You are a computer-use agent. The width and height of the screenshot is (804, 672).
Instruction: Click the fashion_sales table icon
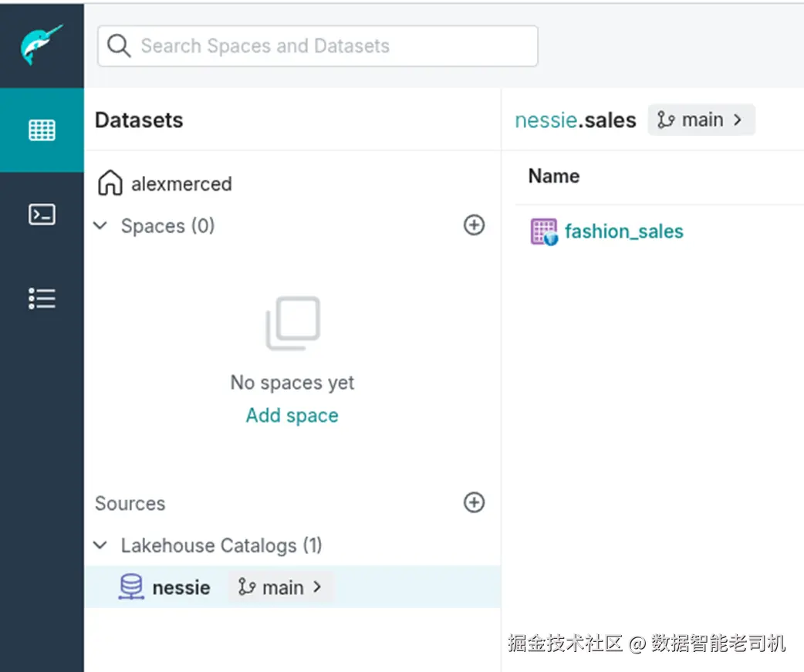(x=543, y=231)
